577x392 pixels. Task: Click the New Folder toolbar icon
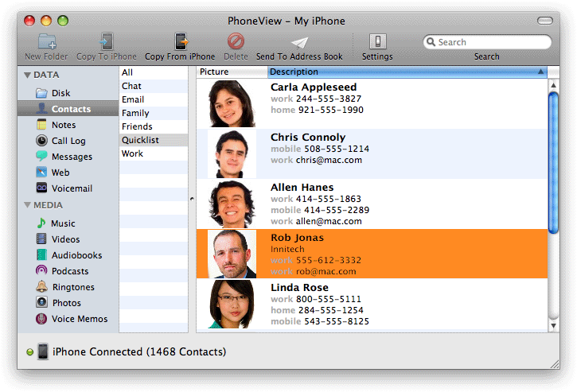(x=47, y=42)
